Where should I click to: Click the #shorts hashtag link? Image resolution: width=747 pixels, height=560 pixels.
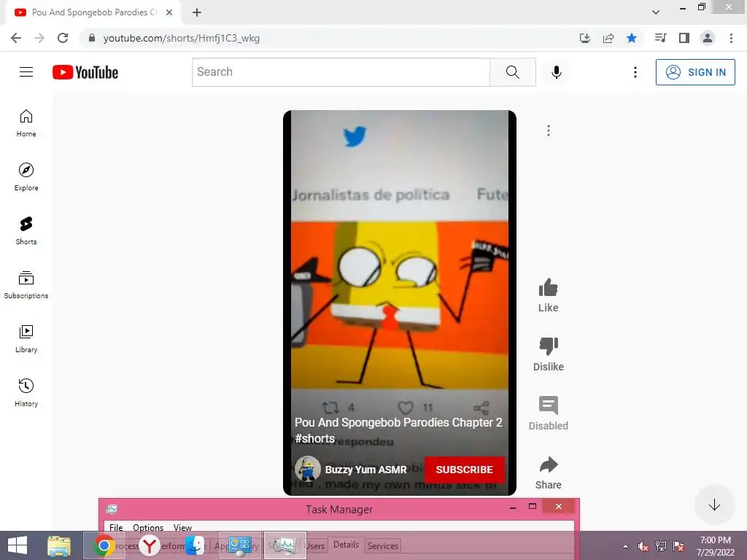314,438
